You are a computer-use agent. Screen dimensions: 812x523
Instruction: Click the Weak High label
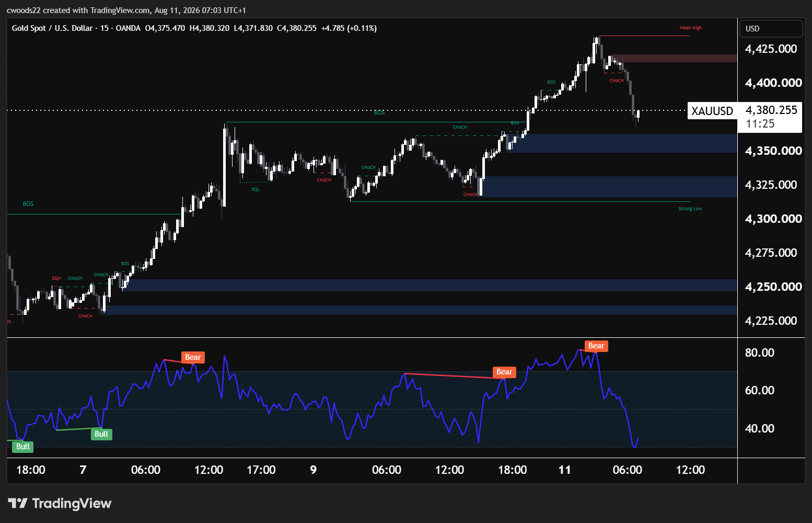(x=690, y=28)
